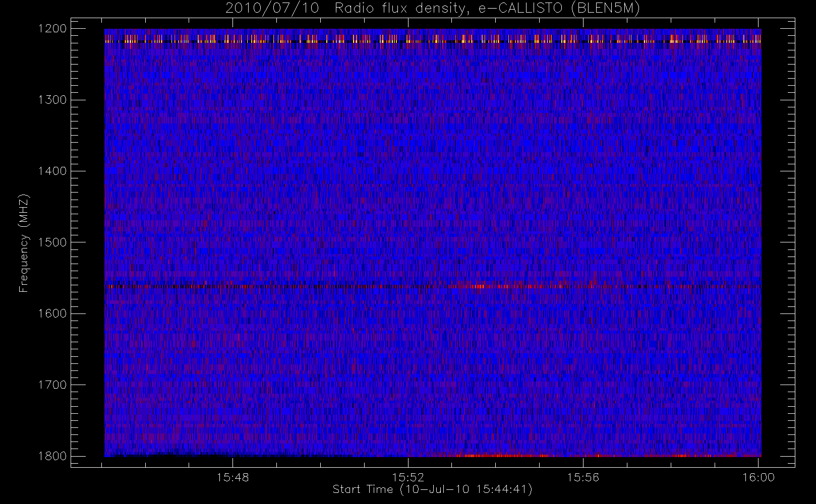This screenshot has width=816, height=504.
Task: Click the "Start Time (10-Jul-10 15:44:41)" axis label
Action: point(432,489)
